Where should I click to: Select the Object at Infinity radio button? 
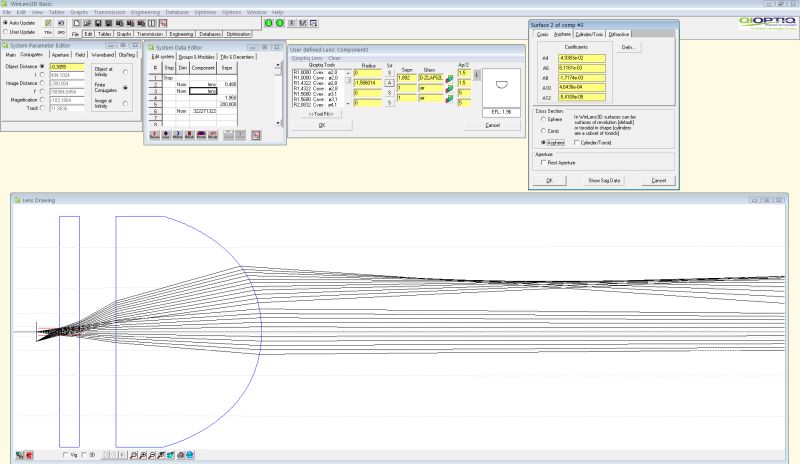(126, 72)
